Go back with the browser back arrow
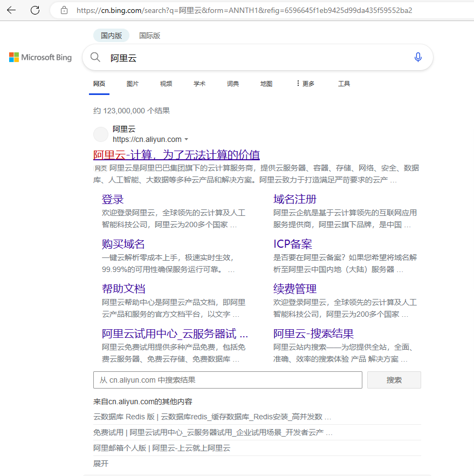The height and width of the screenshot is (476, 474). [x=11, y=10]
